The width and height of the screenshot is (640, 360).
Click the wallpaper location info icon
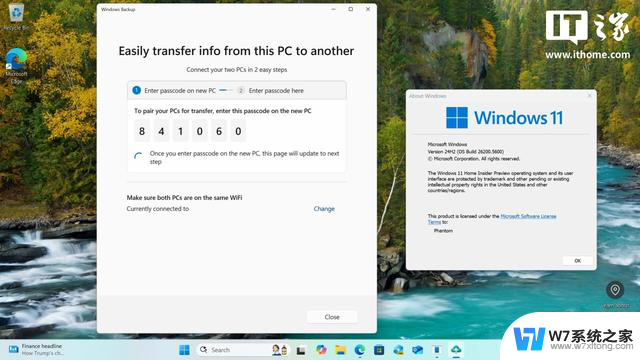point(615,290)
